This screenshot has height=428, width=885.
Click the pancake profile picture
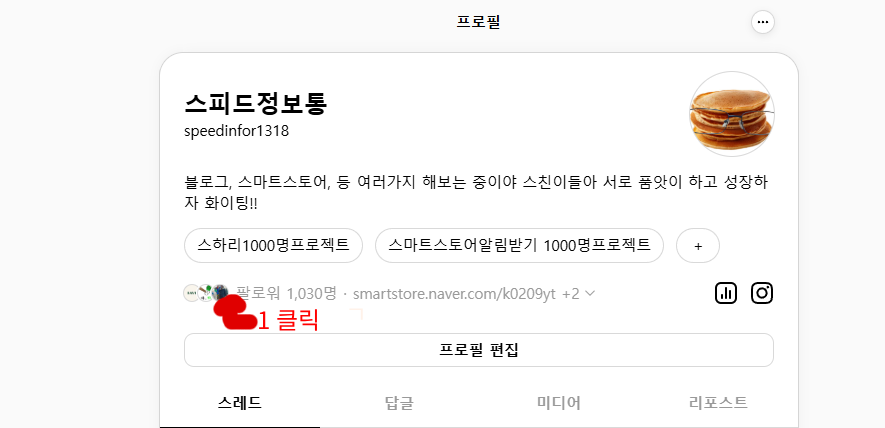pos(731,113)
